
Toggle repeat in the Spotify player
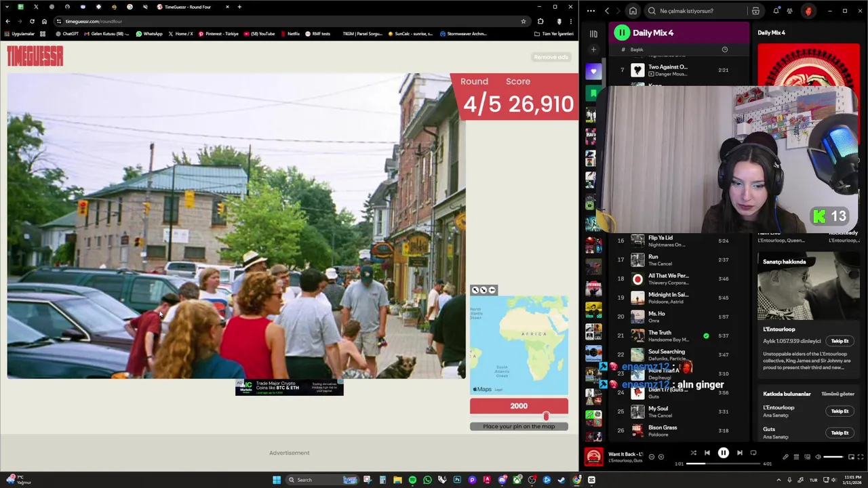(x=753, y=453)
